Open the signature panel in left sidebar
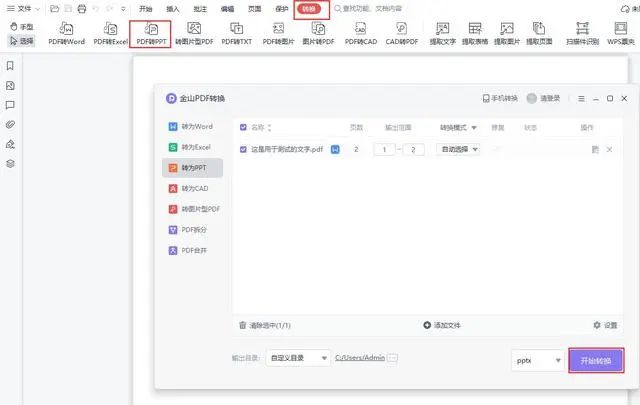Image resolution: width=640 pixels, height=405 pixels. pos(10,144)
